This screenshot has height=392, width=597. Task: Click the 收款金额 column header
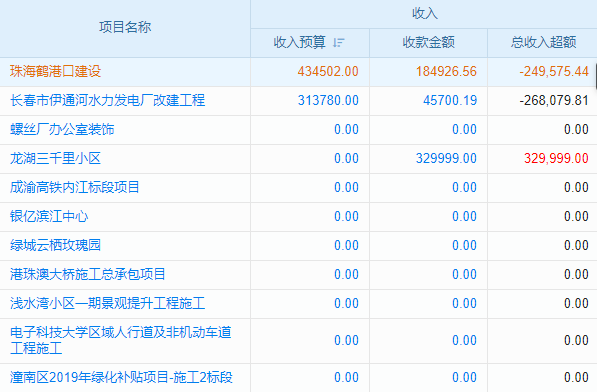(428, 42)
